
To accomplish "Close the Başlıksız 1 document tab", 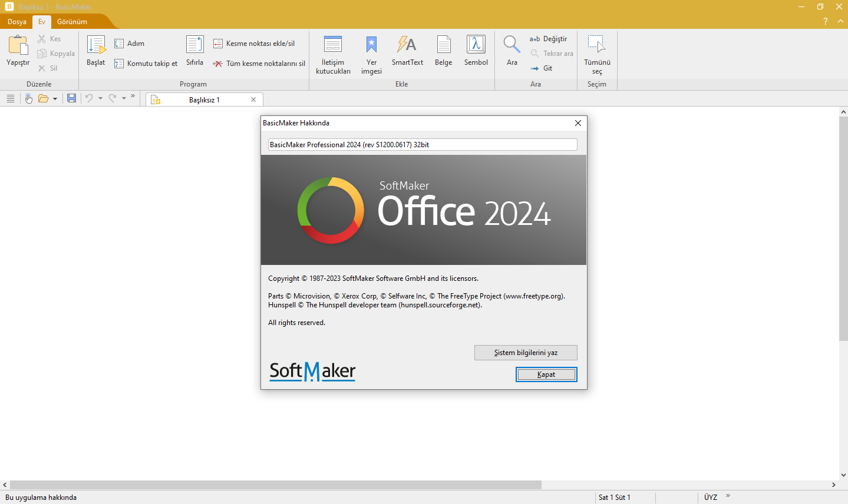I will pyautogui.click(x=253, y=100).
